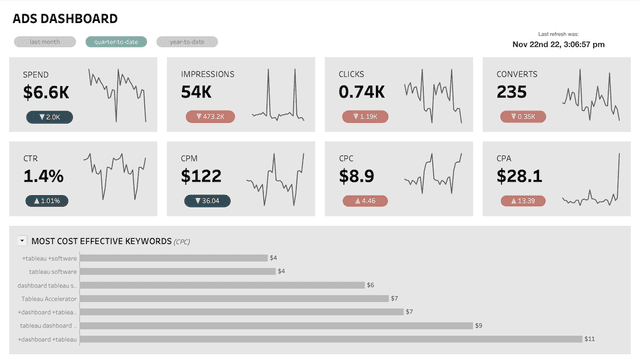Click the last refresh timestamp
Image resolution: width=640 pixels, height=363 pixels.
(x=558, y=44)
